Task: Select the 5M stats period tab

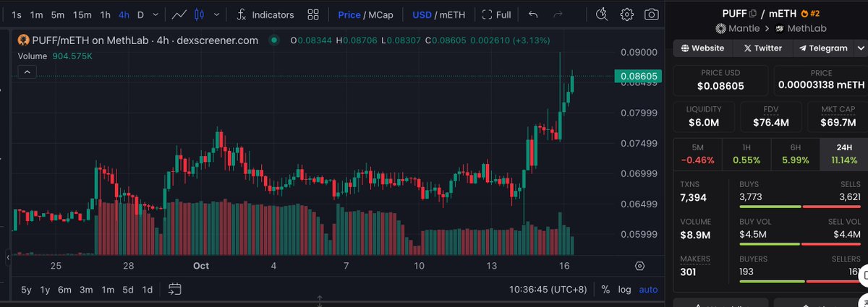Action: click(697, 154)
